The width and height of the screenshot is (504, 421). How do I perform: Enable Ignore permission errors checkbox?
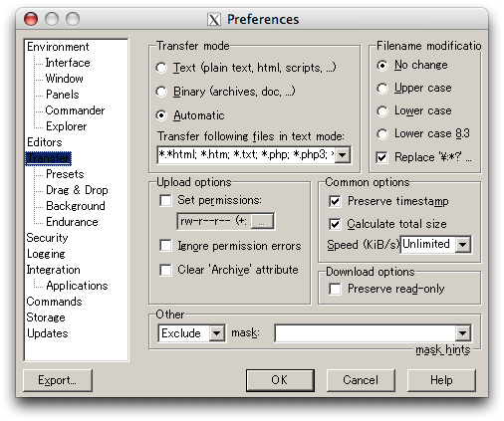[x=165, y=246]
